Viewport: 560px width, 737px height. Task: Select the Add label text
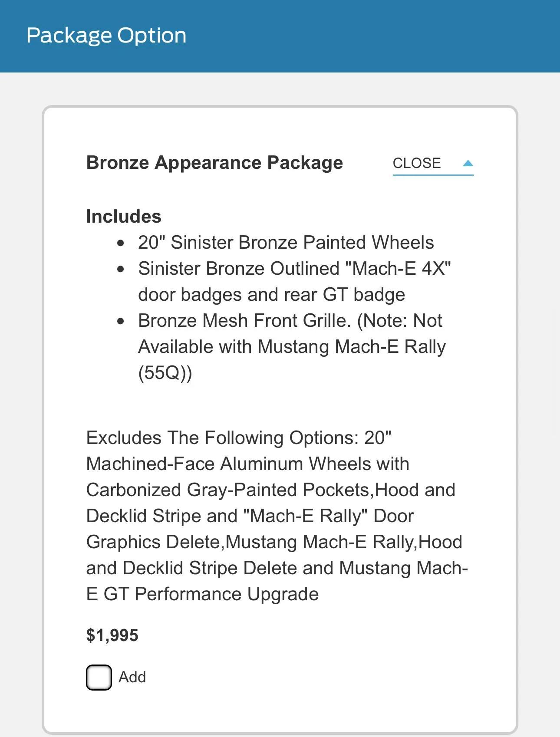tap(132, 677)
